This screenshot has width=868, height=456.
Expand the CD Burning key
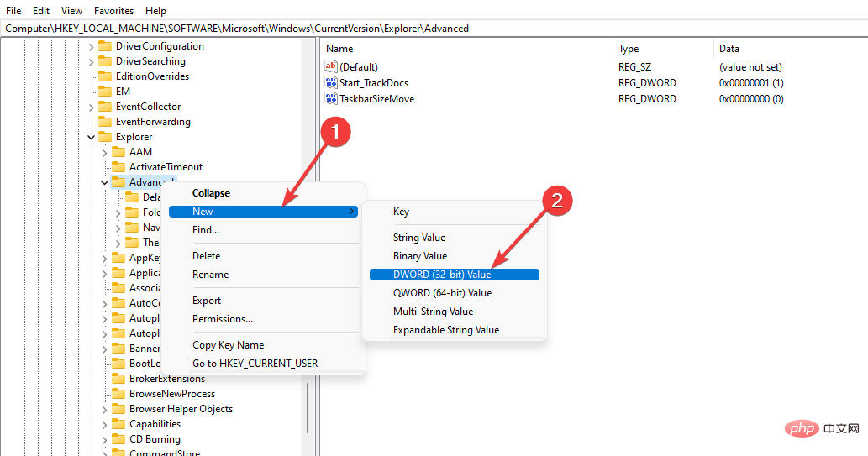pos(105,440)
